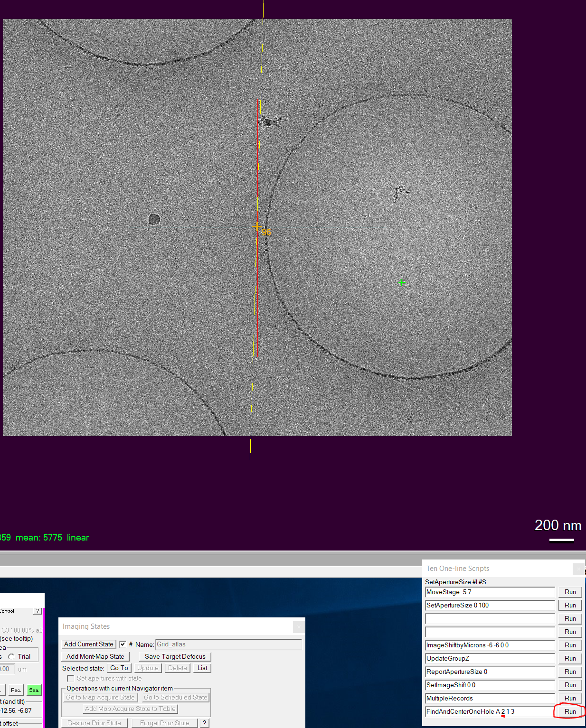
Task: Open the imaging states List
Action: [202, 668]
